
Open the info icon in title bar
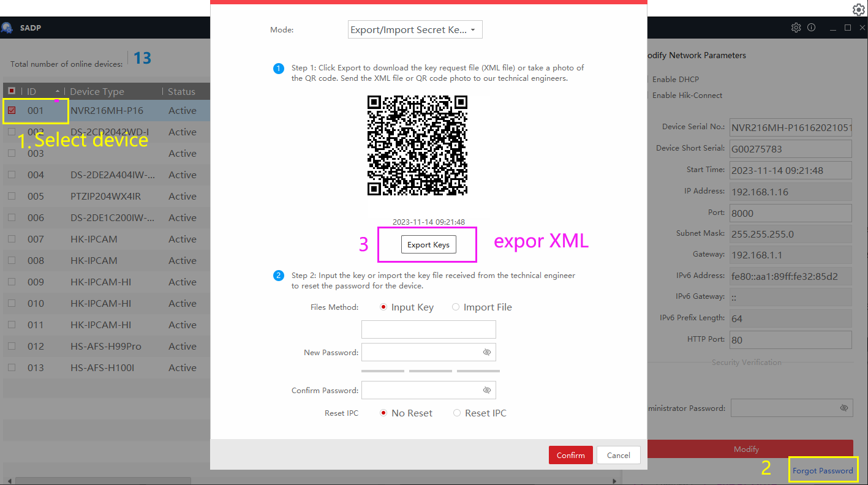[x=812, y=28]
